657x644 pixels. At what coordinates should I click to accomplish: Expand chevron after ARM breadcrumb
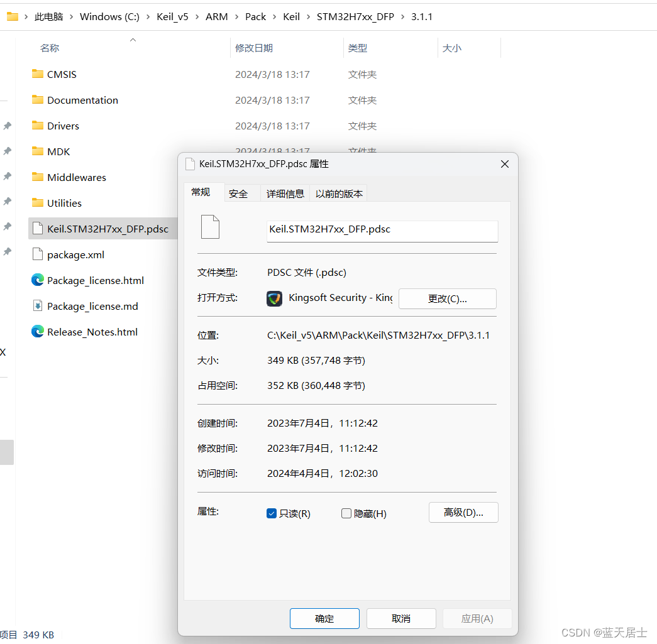pyautogui.click(x=237, y=17)
